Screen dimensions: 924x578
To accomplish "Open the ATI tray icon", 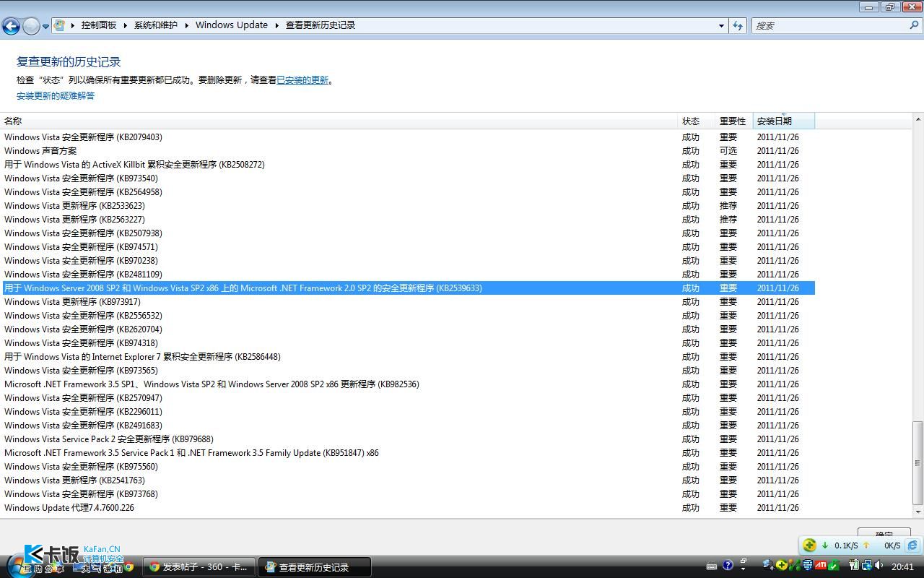I will tap(821, 565).
